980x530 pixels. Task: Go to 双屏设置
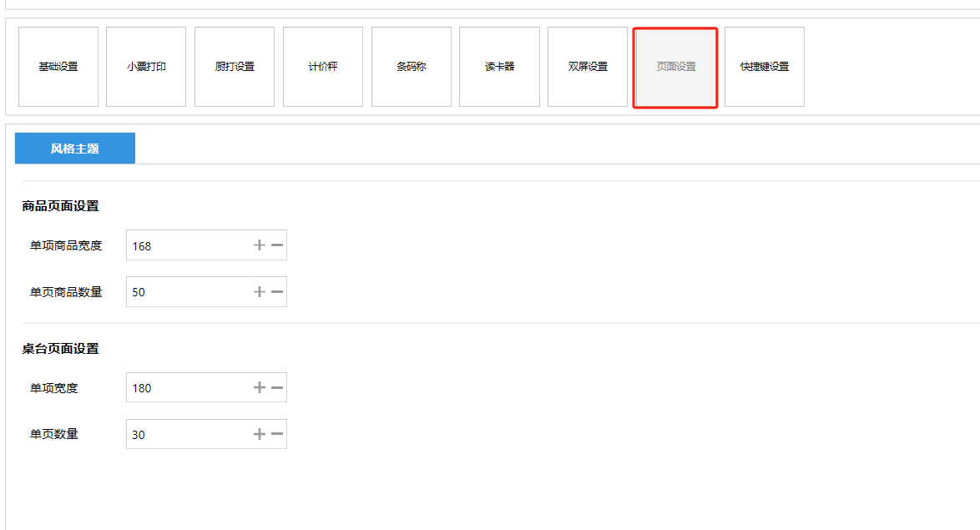pos(588,67)
